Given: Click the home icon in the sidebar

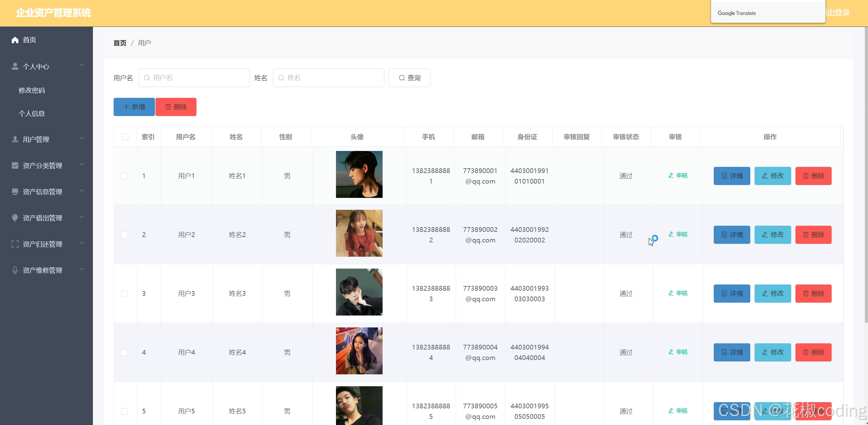Looking at the screenshot, I should (x=15, y=40).
